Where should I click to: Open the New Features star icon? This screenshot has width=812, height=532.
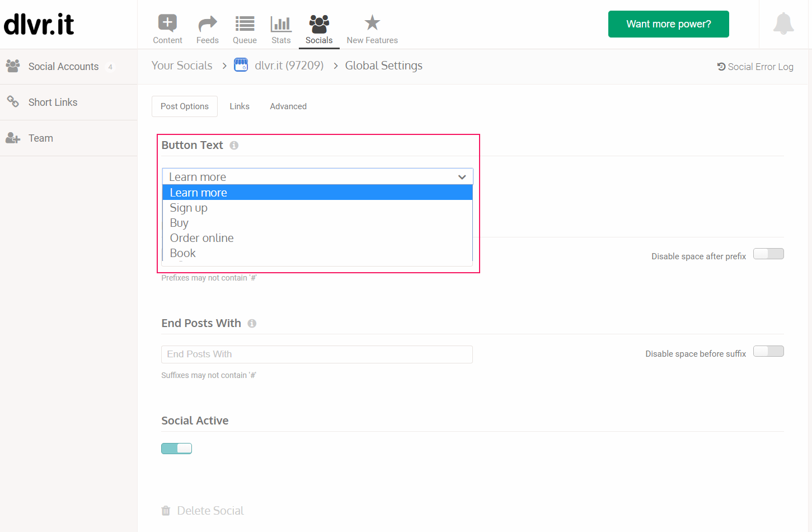(x=372, y=23)
